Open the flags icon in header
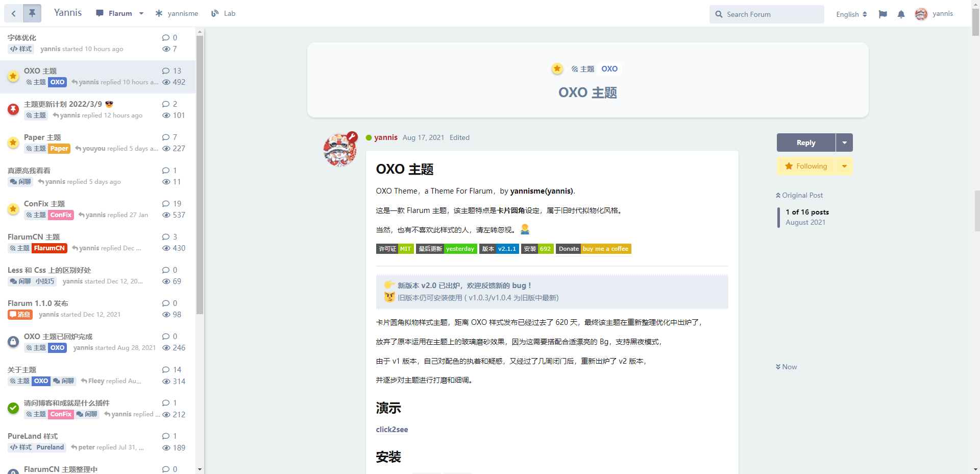The image size is (980, 474). 883,14
